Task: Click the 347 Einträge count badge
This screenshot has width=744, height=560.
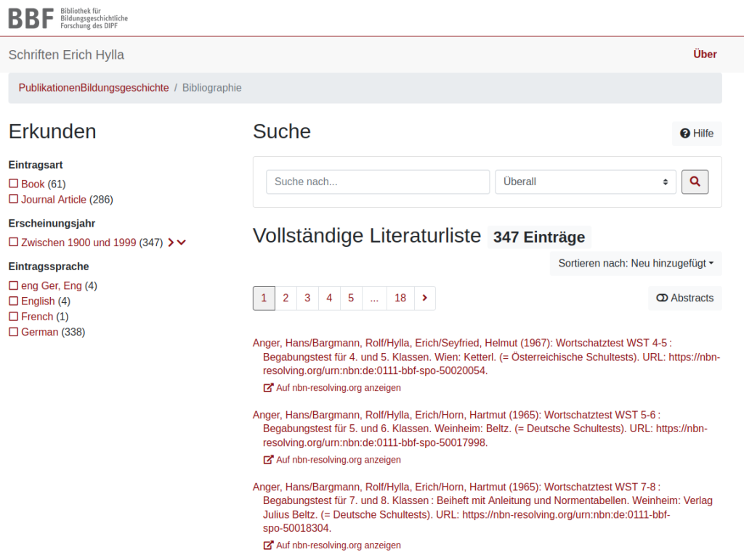Action: pos(539,237)
